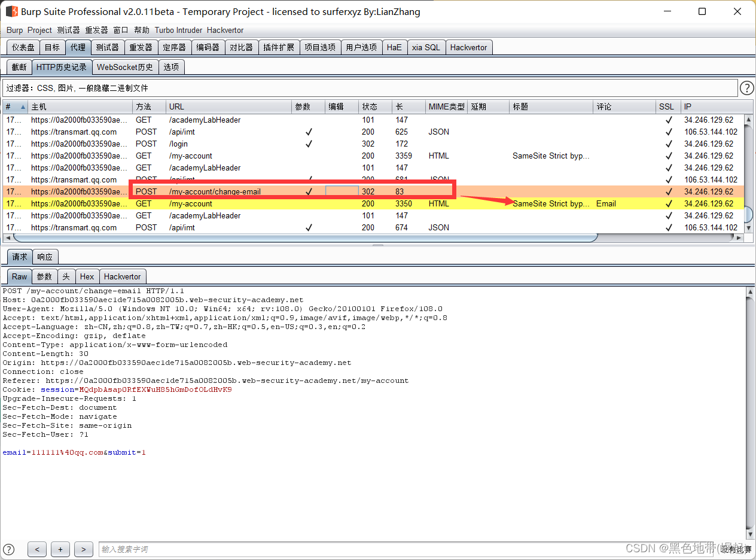Switch to the 重发器 main tab

(141, 47)
